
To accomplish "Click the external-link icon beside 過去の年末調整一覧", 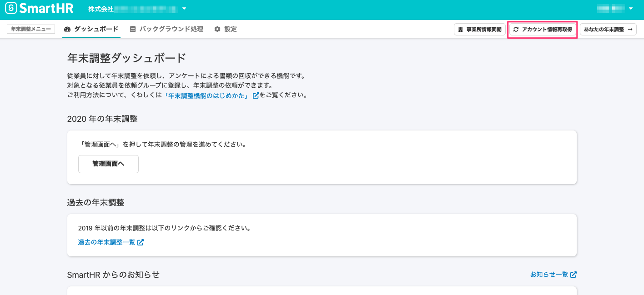I will click(x=141, y=242).
